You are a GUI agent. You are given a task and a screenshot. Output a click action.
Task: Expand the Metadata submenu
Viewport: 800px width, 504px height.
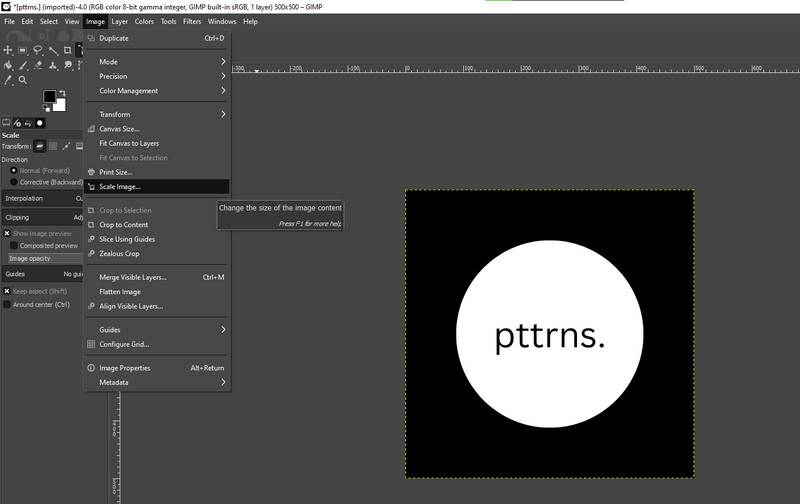[157, 383]
